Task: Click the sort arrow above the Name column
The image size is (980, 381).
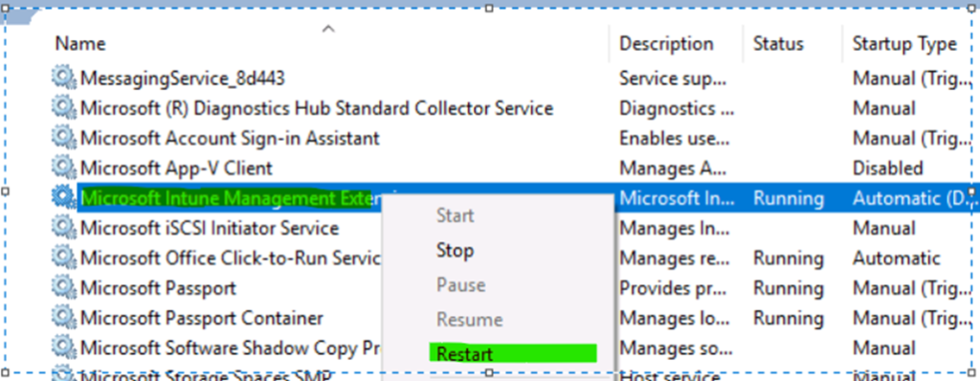Action: [x=328, y=28]
